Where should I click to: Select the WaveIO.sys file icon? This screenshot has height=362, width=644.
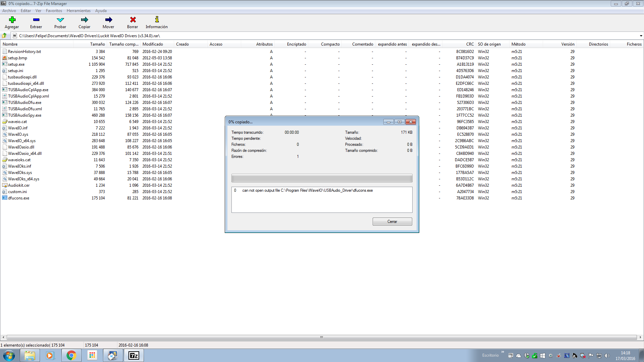(5, 134)
